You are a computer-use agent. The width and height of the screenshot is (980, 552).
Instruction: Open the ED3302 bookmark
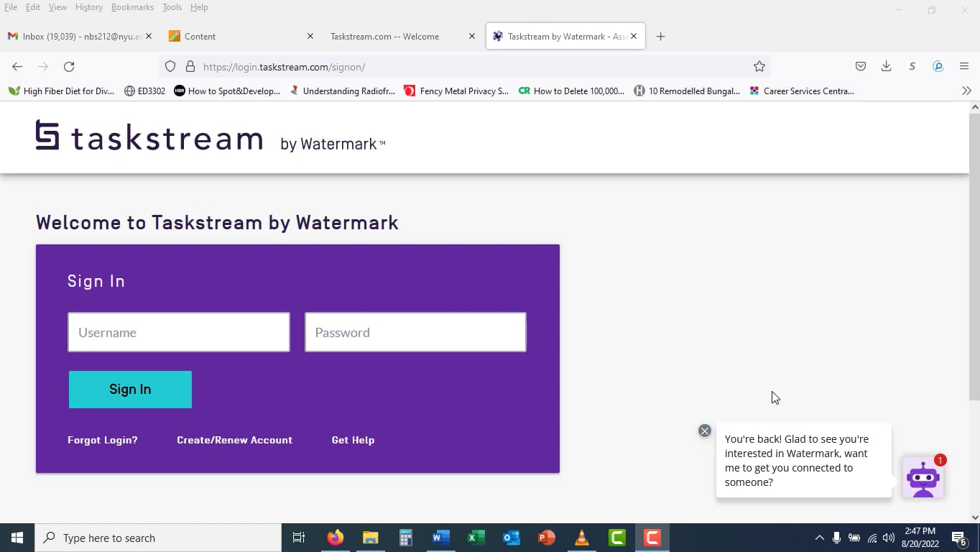[144, 91]
